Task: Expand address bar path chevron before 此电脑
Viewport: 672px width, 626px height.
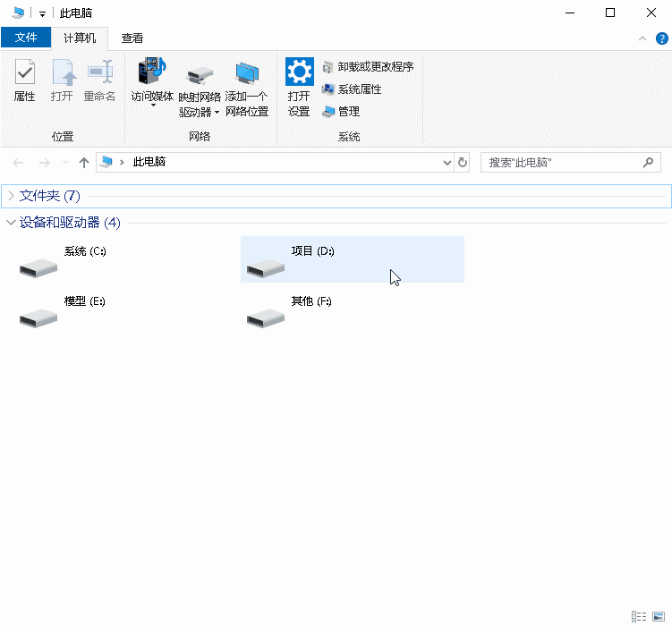Action: [123, 162]
